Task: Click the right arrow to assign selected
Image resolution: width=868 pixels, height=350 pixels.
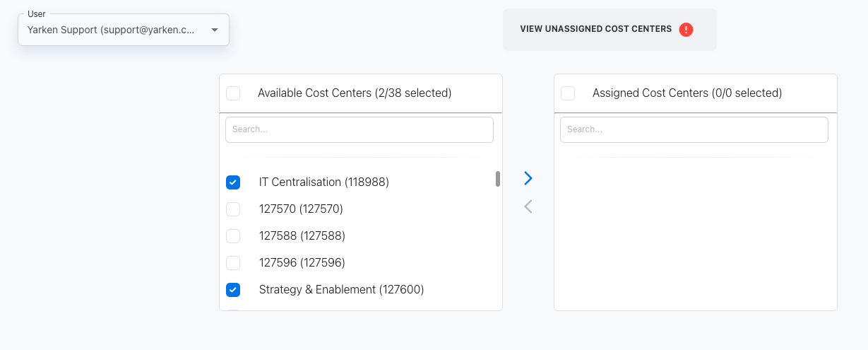Action: (528, 178)
